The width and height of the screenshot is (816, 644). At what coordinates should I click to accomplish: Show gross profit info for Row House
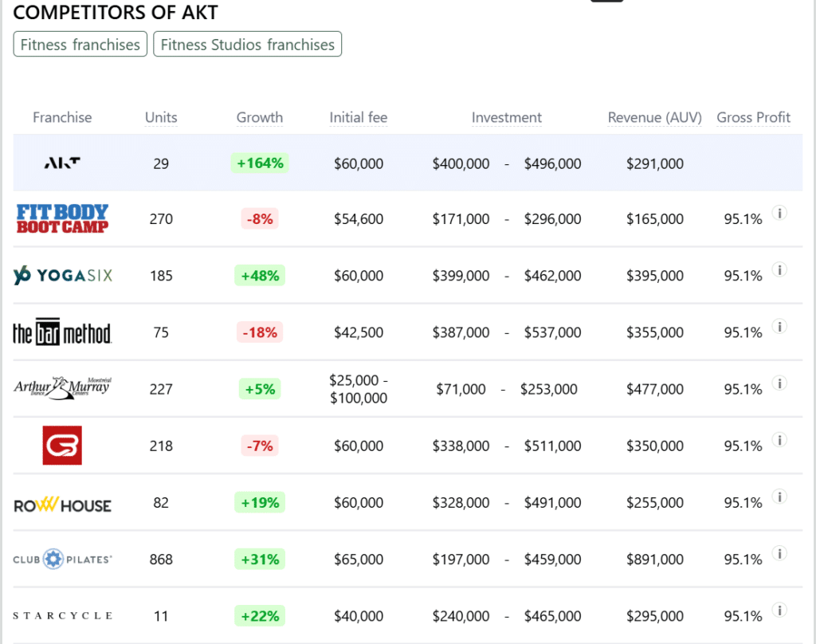click(779, 497)
